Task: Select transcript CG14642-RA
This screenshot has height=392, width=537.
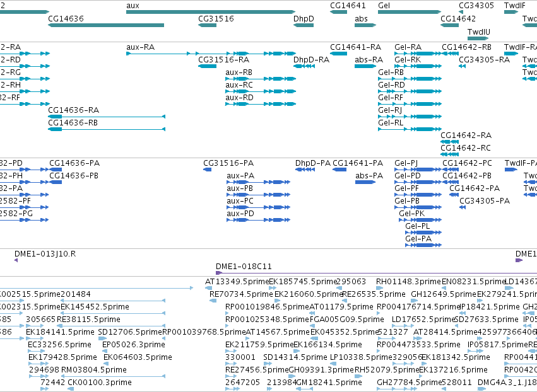Action: [466, 135]
